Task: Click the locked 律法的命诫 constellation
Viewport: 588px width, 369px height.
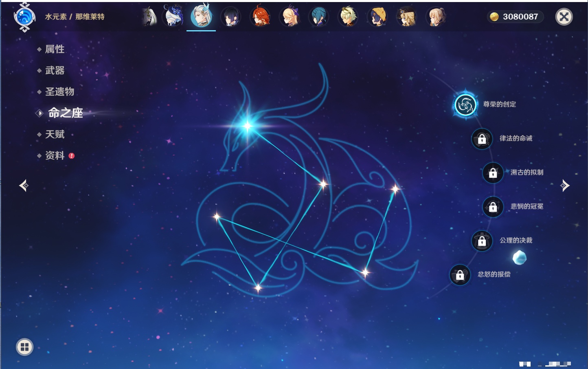Action: (482, 139)
